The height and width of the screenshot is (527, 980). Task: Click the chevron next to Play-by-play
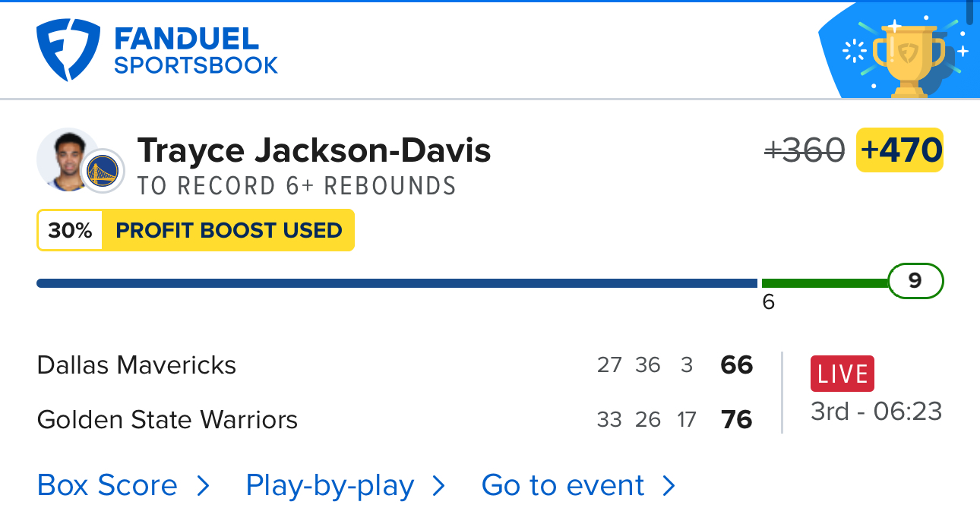coord(439,486)
